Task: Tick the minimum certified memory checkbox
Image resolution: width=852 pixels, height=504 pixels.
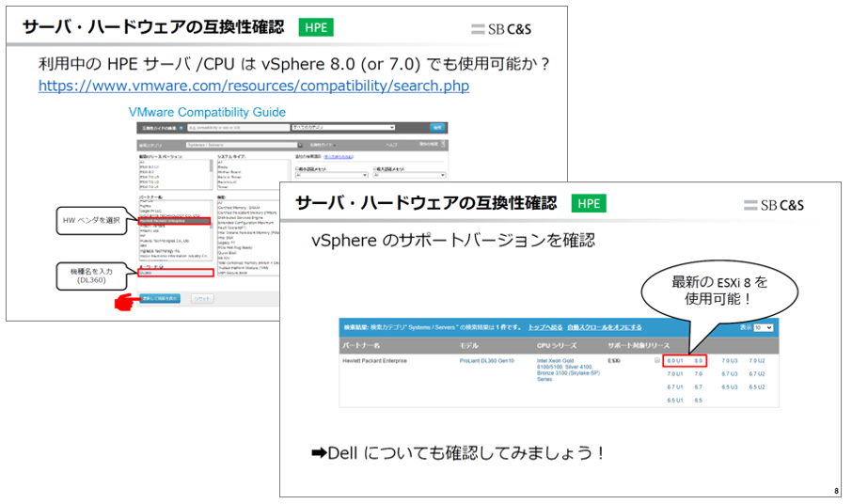Action: click(x=296, y=169)
